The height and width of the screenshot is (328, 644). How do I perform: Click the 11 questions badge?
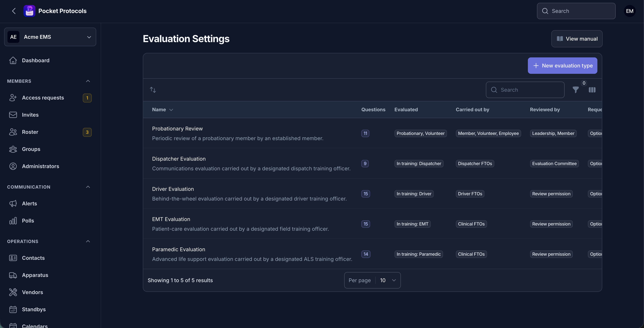pyautogui.click(x=365, y=133)
